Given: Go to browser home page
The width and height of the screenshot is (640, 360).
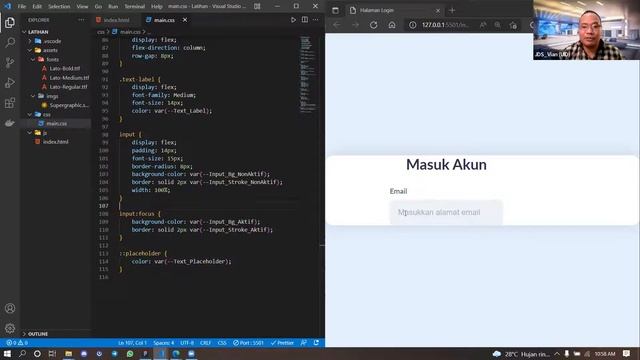Looking at the screenshot, I should click(x=392, y=25).
